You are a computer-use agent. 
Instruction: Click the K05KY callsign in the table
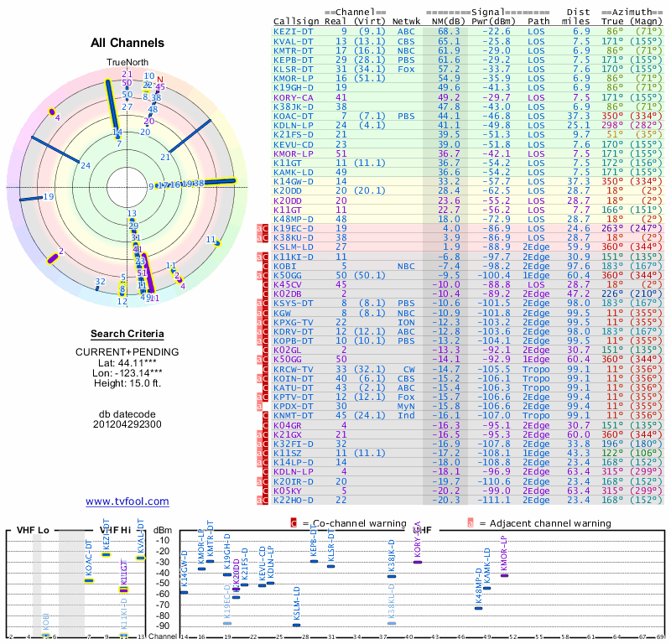click(288, 491)
